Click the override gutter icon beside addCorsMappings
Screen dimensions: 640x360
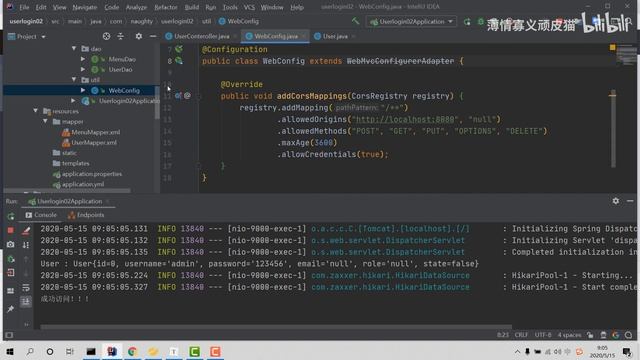click(x=178, y=96)
